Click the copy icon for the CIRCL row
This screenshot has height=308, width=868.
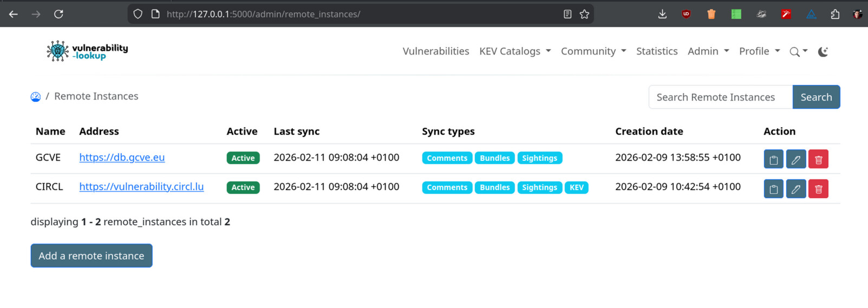tap(773, 189)
